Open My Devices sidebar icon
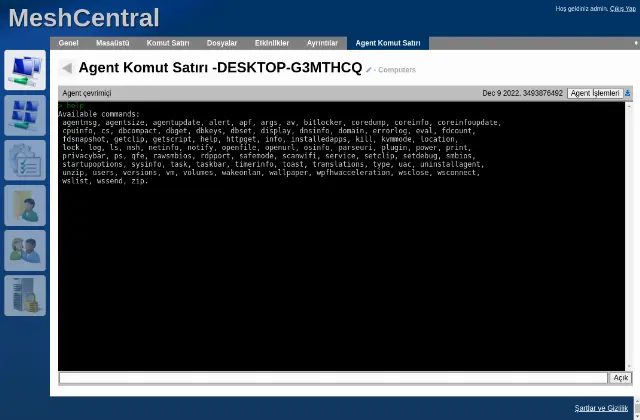640x420 pixels. pos(25,70)
